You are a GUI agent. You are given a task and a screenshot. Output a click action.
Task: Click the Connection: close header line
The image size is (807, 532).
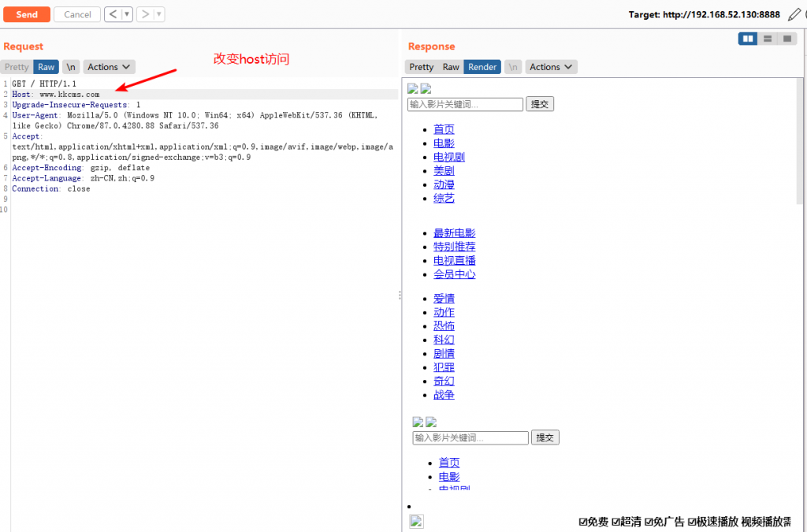click(51, 189)
